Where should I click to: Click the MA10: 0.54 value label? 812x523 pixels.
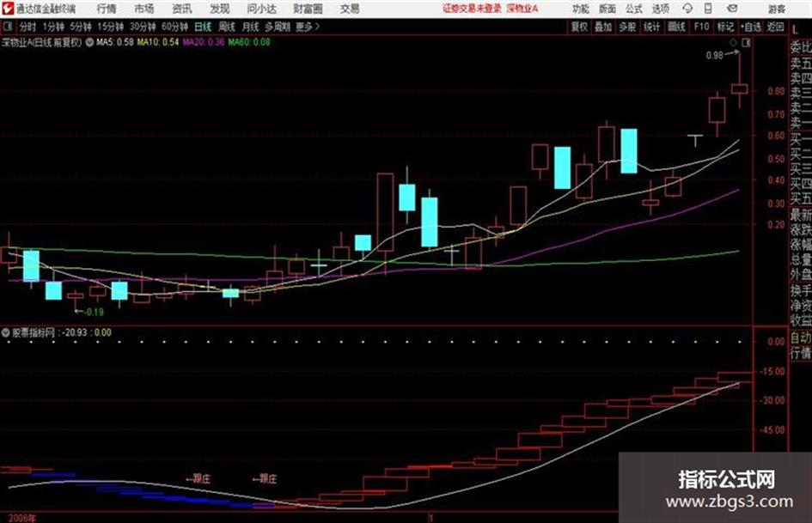[158, 42]
